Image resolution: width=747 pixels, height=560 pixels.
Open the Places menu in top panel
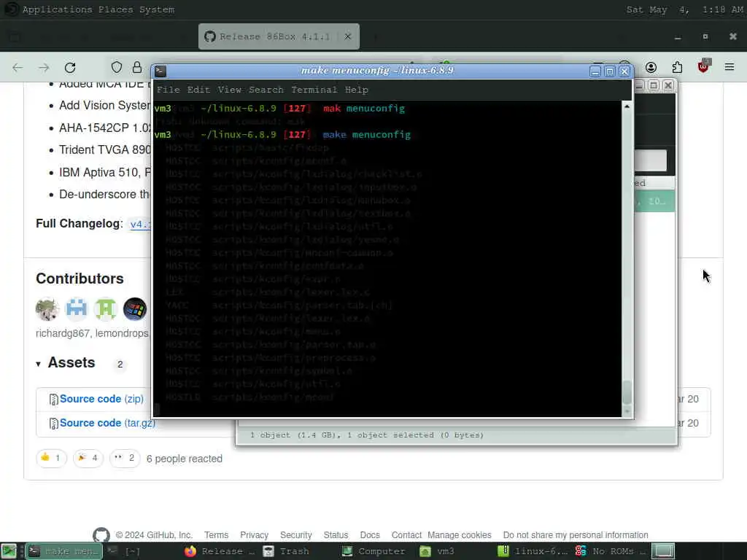click(116, 9)
